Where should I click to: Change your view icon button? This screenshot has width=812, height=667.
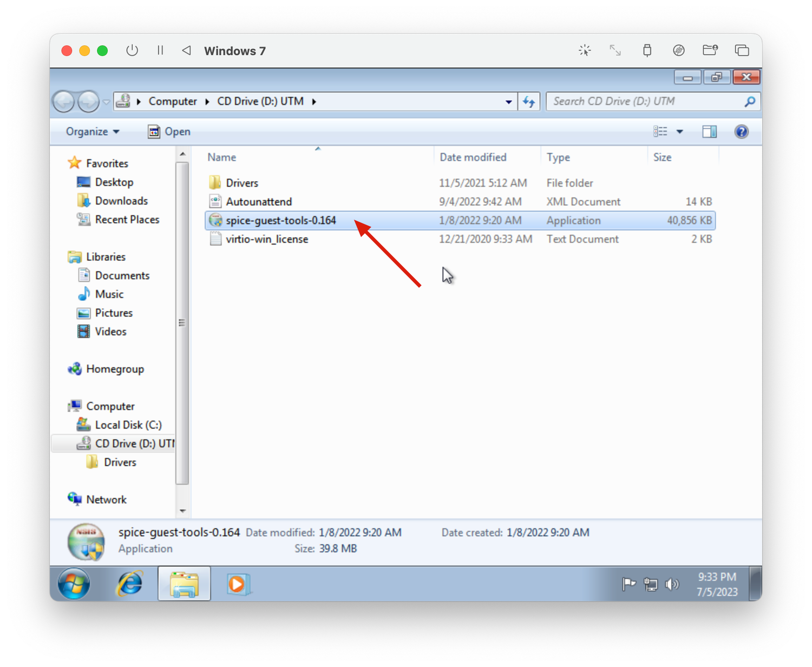660,131
